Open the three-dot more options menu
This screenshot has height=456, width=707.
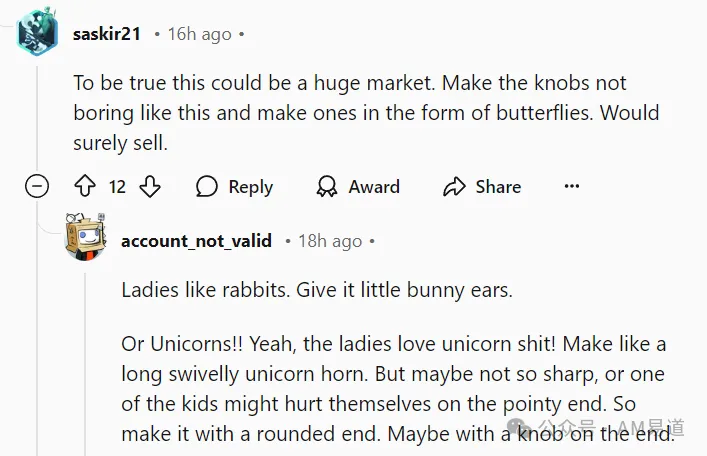tap(572, 186)
